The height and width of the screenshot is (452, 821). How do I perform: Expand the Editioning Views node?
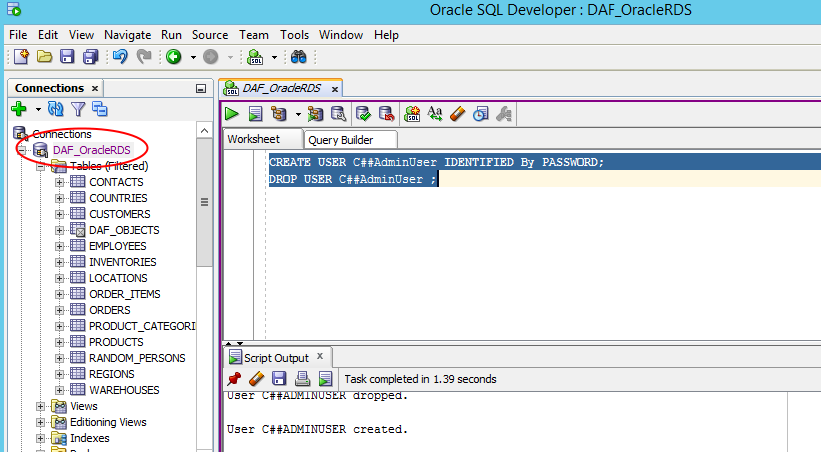click(x=40, y=422)
